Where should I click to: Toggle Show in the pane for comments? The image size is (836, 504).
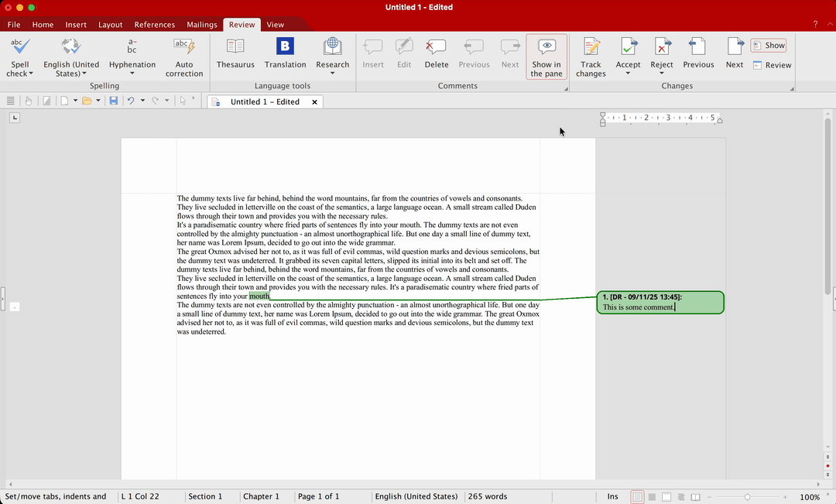coord(546,56)
